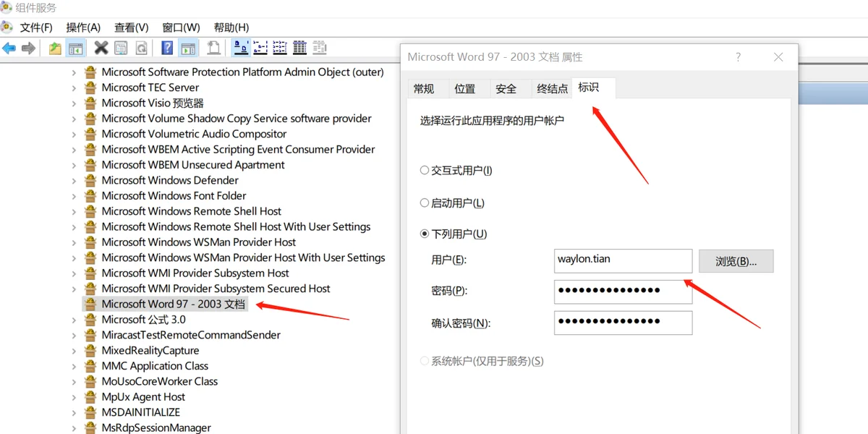Click the icon beside Microsoft Windows Font Folder

90,196
